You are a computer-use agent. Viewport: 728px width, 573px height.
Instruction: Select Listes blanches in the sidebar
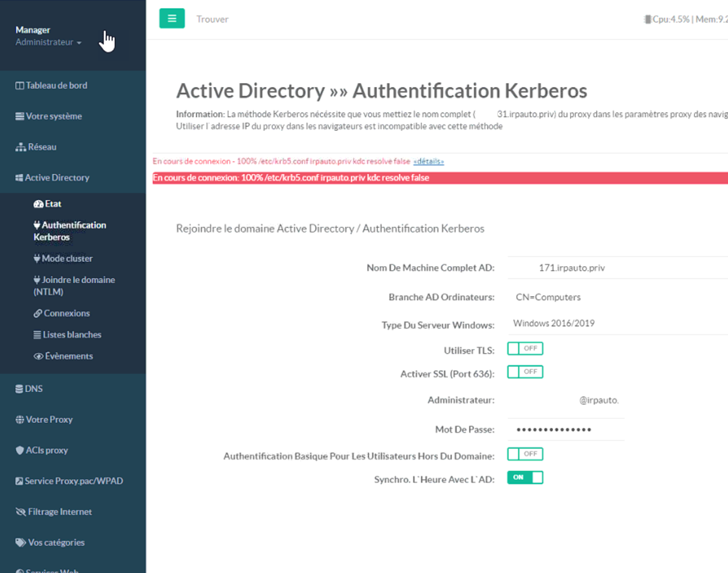[71, 335]
